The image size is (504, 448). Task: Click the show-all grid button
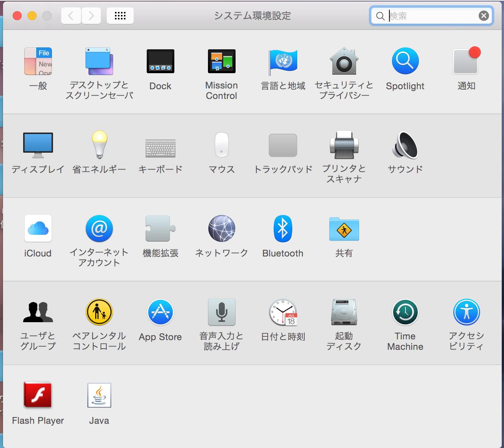pos(120,16)
